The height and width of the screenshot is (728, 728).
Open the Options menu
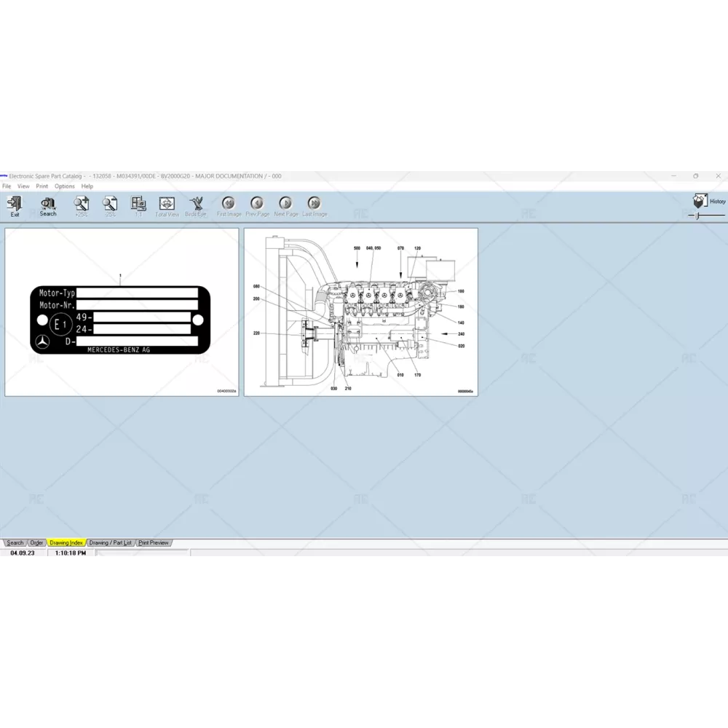pyautogui.click(x=65, y=186)
